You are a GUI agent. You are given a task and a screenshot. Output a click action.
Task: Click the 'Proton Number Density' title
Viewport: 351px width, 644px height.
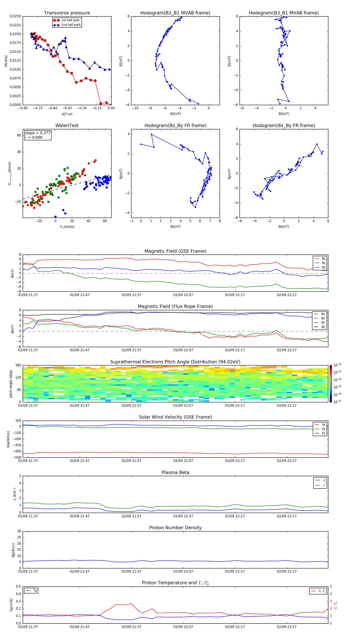[175, 528]
